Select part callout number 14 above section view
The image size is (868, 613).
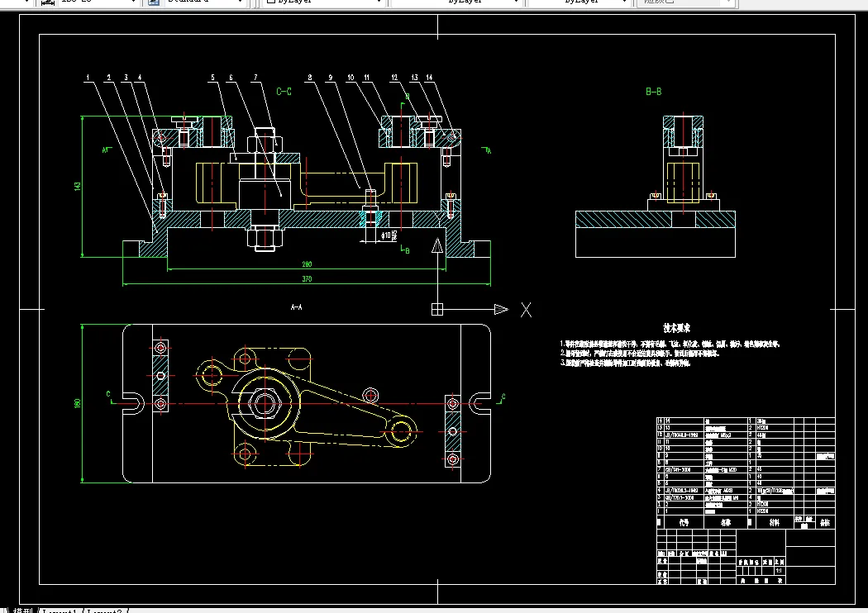430,78
